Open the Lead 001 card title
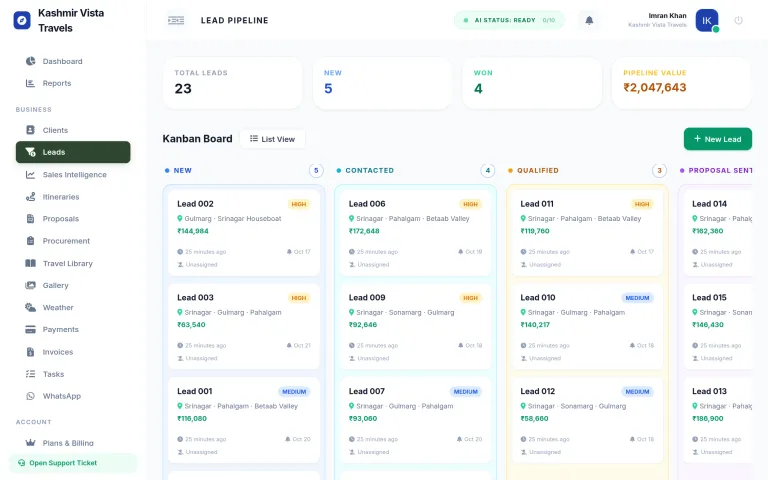This screenshot has height=480, width=768. [x=194, y=391]
